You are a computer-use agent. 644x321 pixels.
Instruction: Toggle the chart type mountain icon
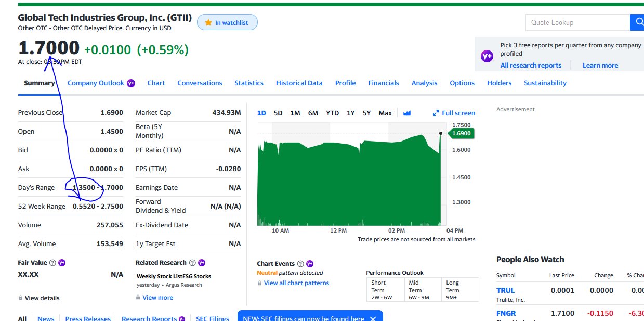[407, 113]
